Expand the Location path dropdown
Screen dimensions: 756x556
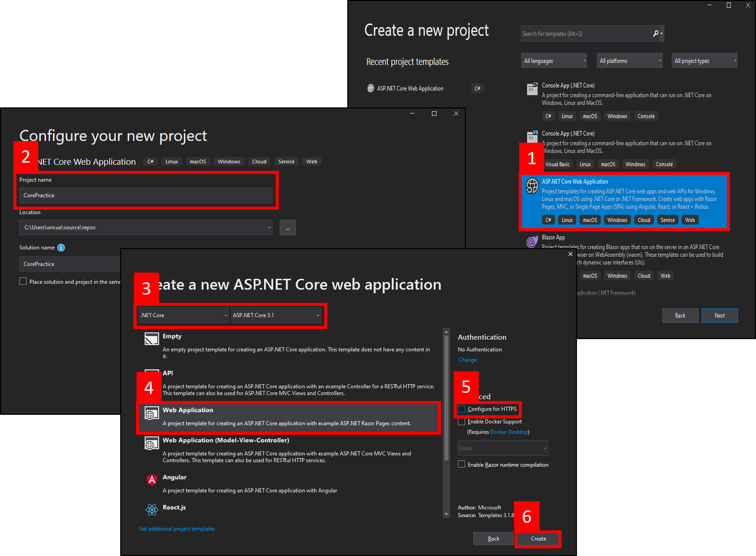270,228
